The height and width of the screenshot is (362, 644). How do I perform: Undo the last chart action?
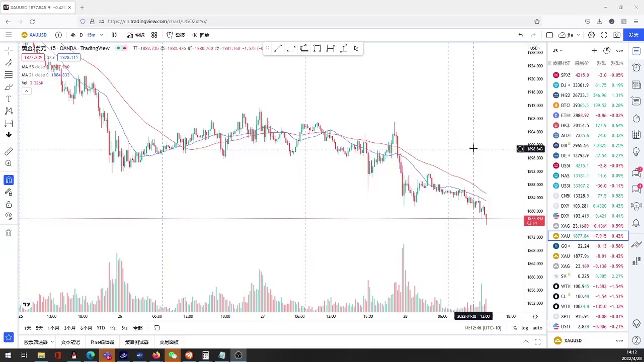[521, 35]
